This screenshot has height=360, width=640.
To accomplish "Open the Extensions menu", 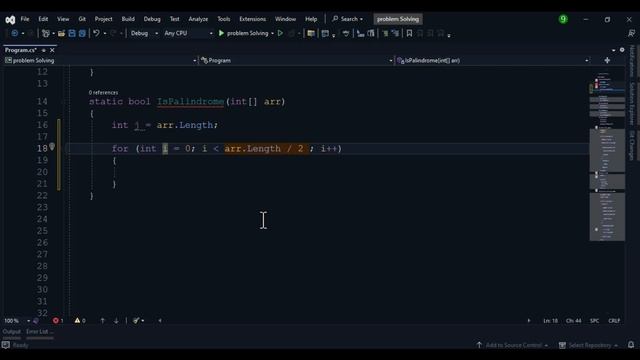I will click(x=252, y=19).
